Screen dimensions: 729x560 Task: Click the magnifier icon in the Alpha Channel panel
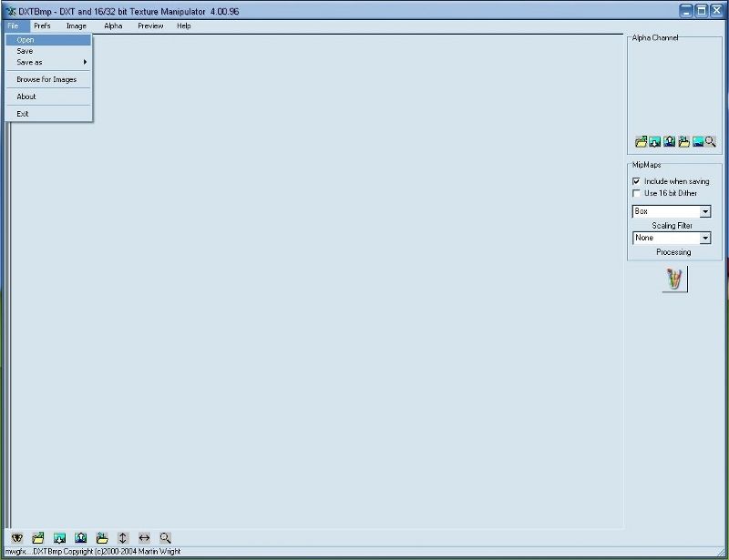711,142
